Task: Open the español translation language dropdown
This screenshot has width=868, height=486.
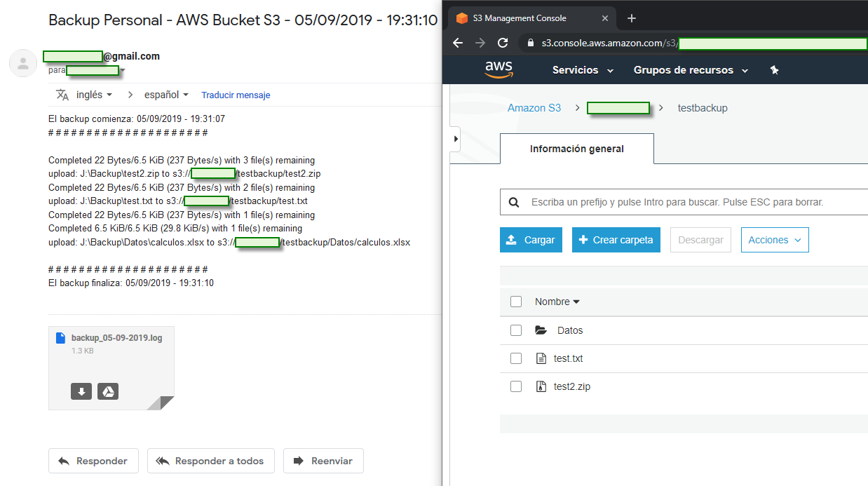Action: click(166, 94)
